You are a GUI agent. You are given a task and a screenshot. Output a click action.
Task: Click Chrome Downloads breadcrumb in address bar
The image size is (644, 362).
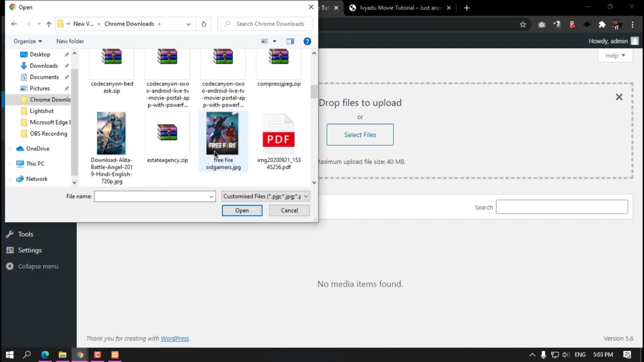click(x=129, y=24)
